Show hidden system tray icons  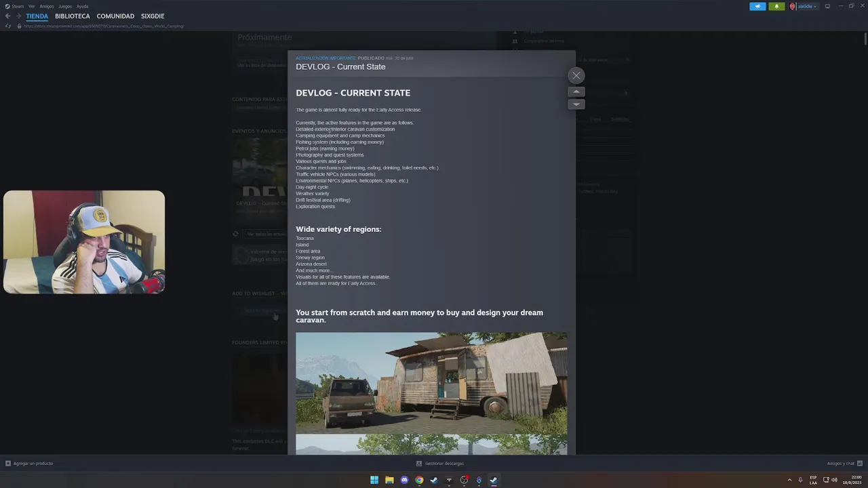789,480
